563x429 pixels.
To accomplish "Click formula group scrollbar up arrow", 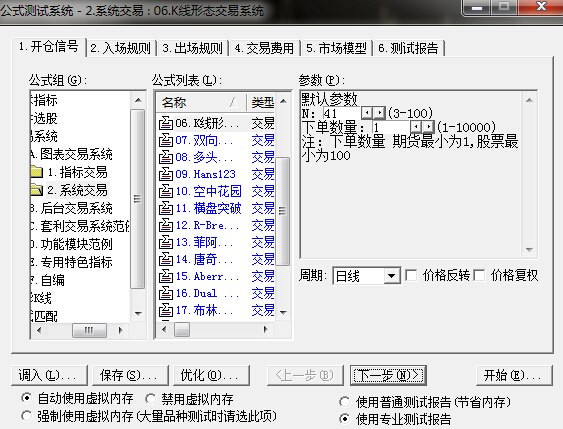I will [x=138, y=100].
